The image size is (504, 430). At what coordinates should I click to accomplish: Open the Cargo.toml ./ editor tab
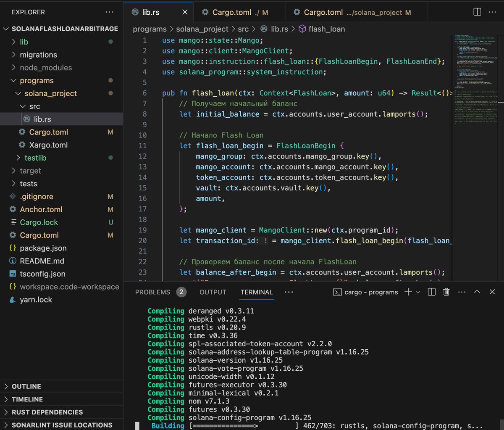239,12
